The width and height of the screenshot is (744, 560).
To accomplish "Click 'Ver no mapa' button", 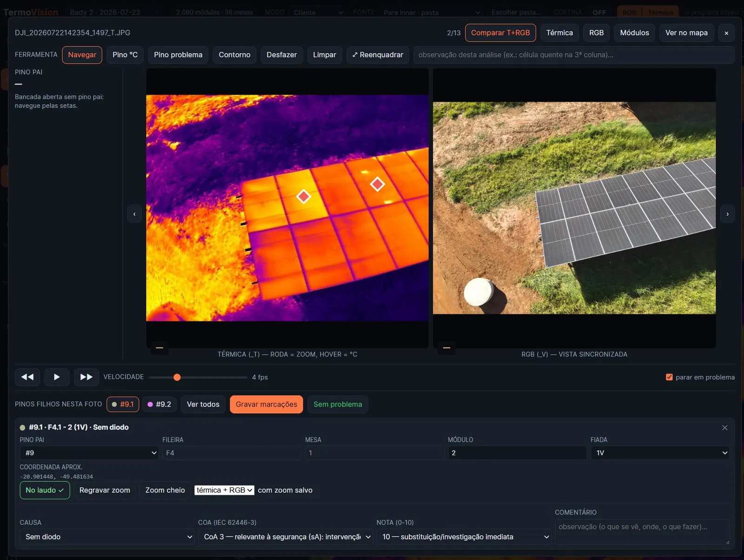I will pos(686,33).
